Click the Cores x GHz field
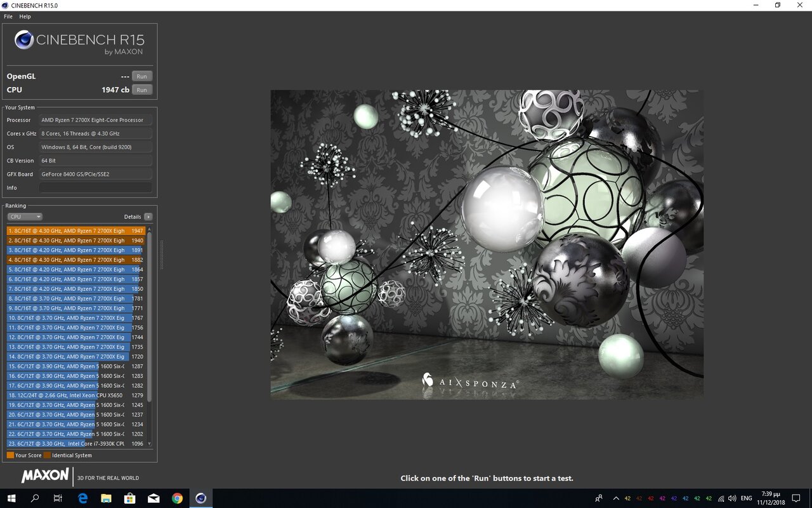This screenshot has width=812, height=508. click(95, 133)
